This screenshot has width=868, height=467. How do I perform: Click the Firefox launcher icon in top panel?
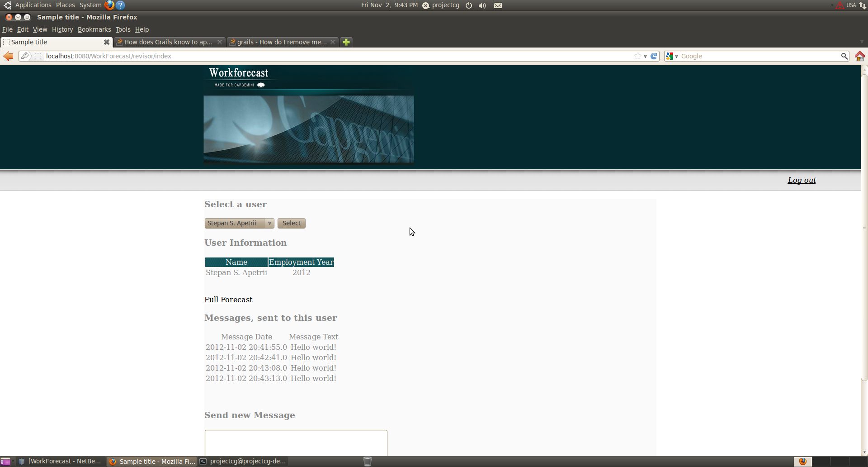click(109, 5)
